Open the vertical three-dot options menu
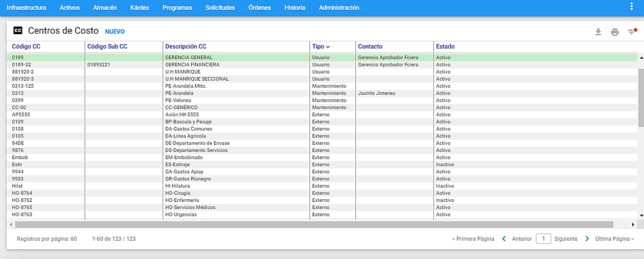This screenshot has height=259, width=644. [631, 7]
